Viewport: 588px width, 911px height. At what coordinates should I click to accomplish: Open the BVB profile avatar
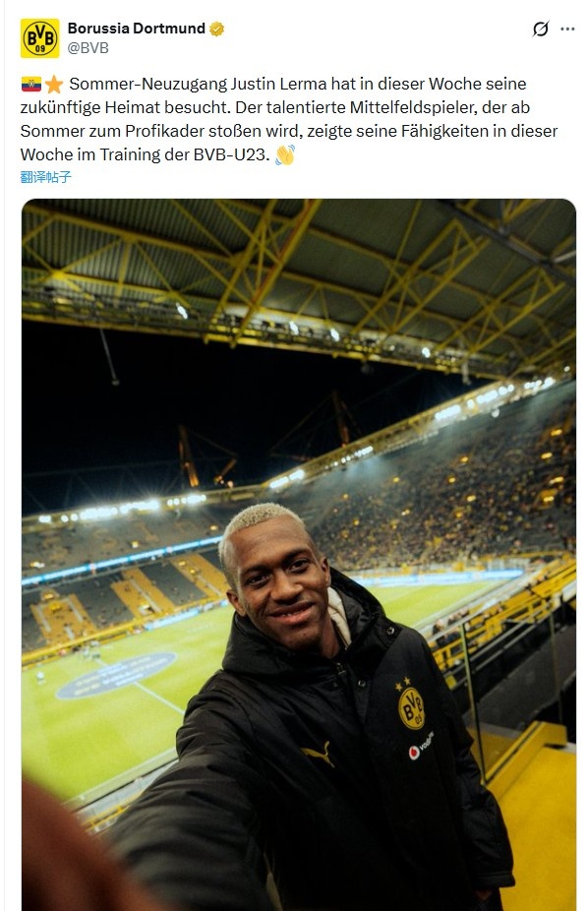tap(39, 37)
